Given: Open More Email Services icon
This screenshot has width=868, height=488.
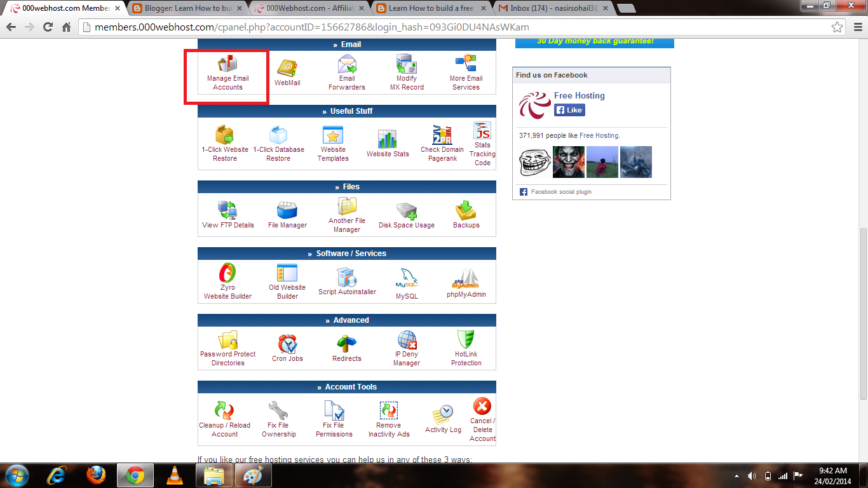Looking at the screenshot, I should (x=466, y=64).
